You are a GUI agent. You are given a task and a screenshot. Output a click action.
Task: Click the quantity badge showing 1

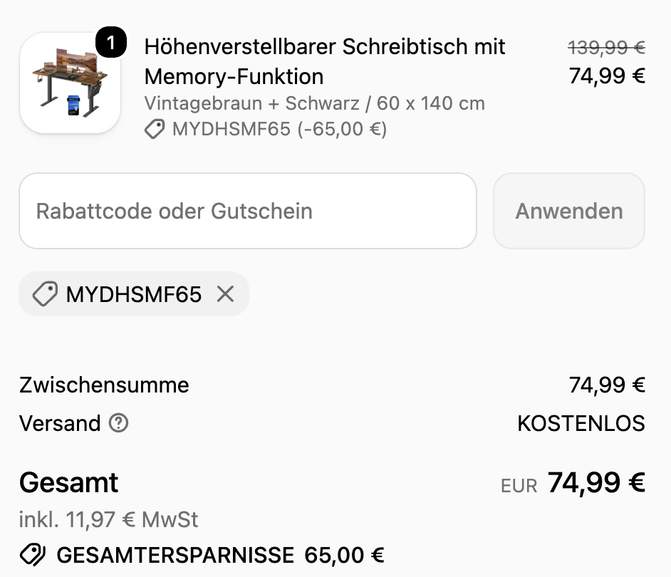point(111,42)
